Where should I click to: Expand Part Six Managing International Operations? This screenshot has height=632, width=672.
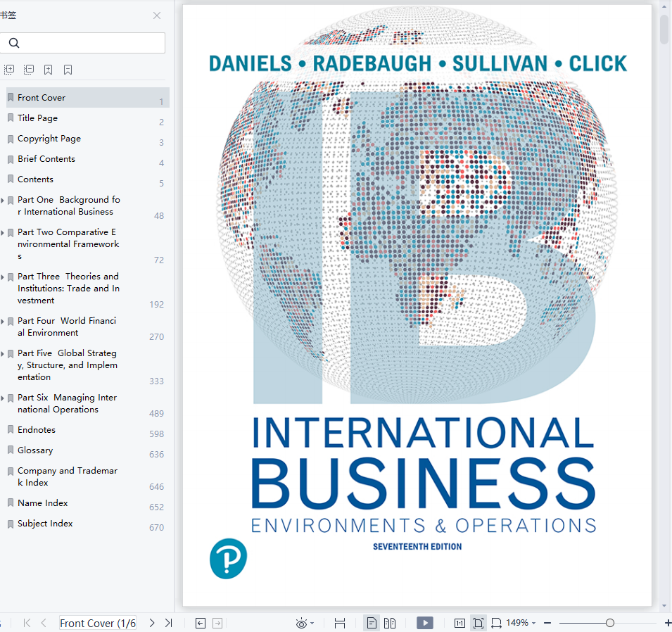pyautogui.click(x=3, y=398)
